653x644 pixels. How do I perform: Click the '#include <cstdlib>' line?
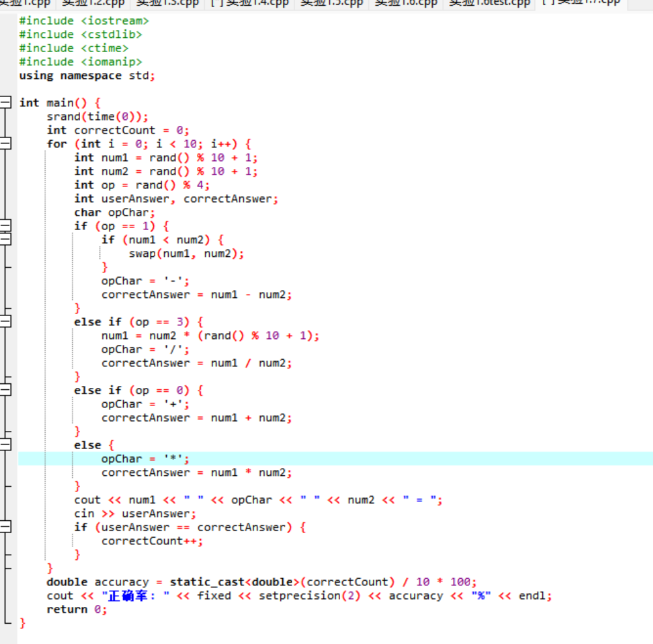80,35
